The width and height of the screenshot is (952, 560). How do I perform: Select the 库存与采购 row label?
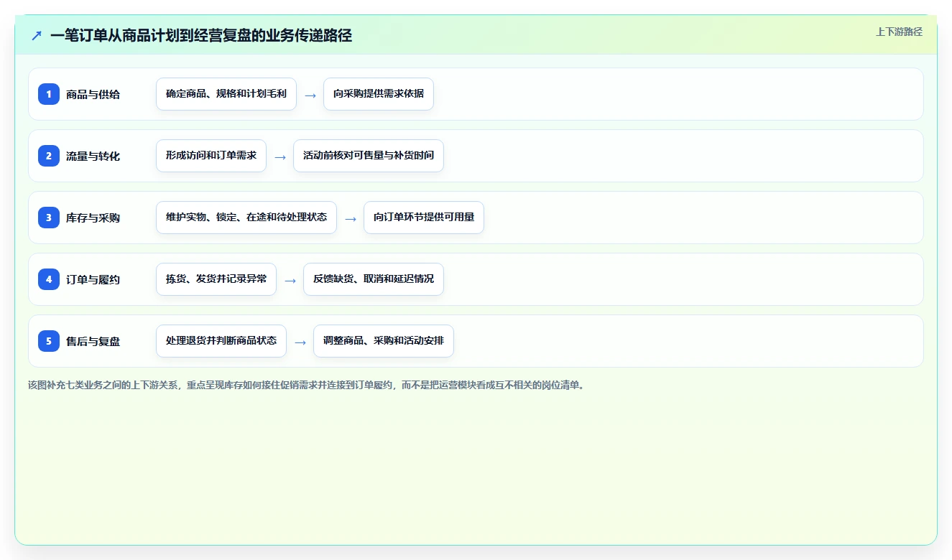(x=93, y=218)
